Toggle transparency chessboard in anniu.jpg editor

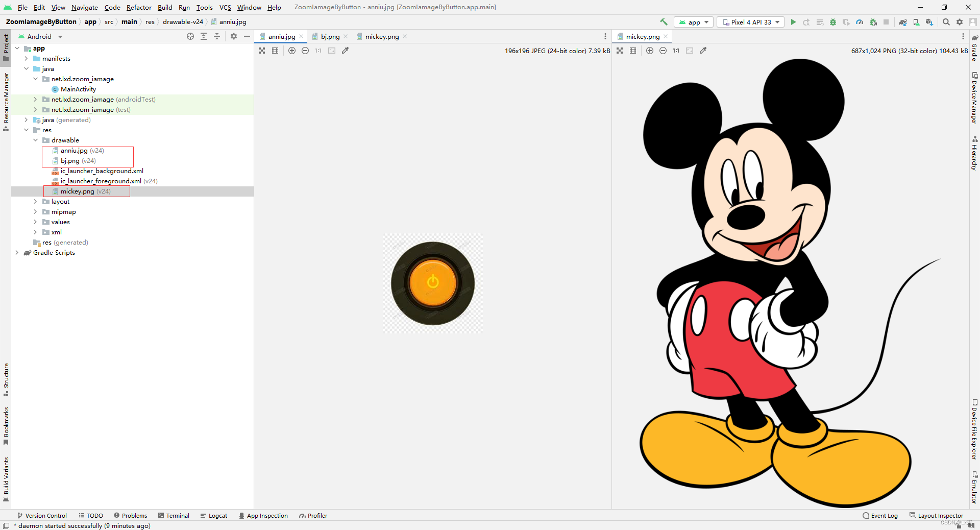coord(262,51)
